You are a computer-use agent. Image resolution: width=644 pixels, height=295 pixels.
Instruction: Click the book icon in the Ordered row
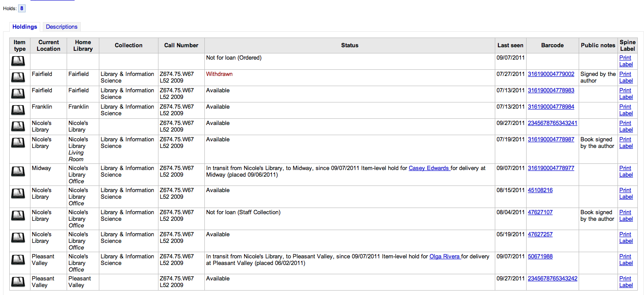[x=18, y=61]
